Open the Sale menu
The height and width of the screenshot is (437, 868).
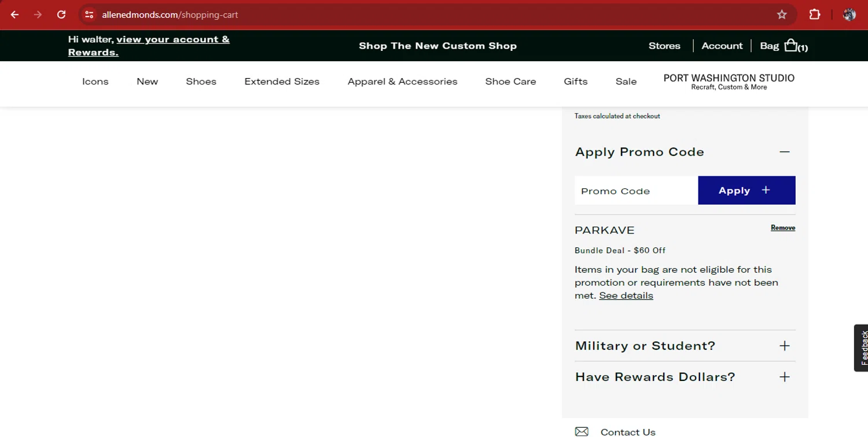(x=626, y=82)
